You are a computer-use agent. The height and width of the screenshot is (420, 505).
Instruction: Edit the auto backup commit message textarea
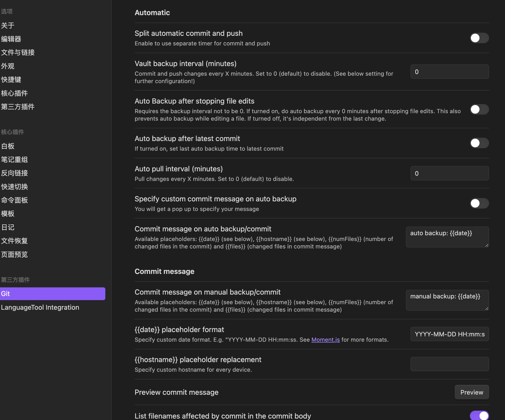(x=447, y=237)
